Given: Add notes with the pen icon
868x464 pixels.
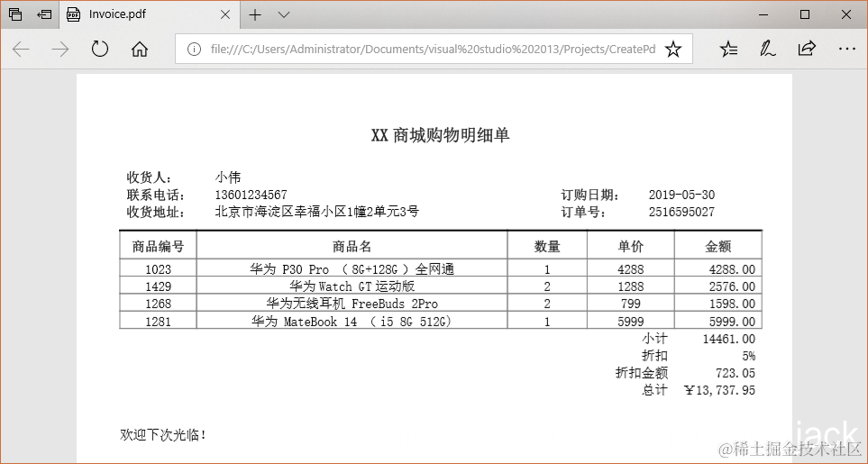Looking at the screenshot, I should point(767,50).
